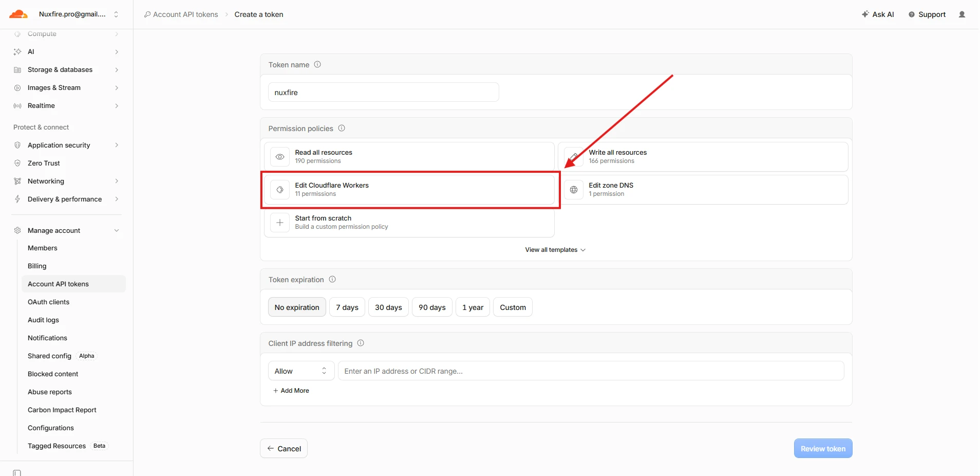980x476 pixels.
Task: Click the Token expiration info icon
Action: pos(332,280)
